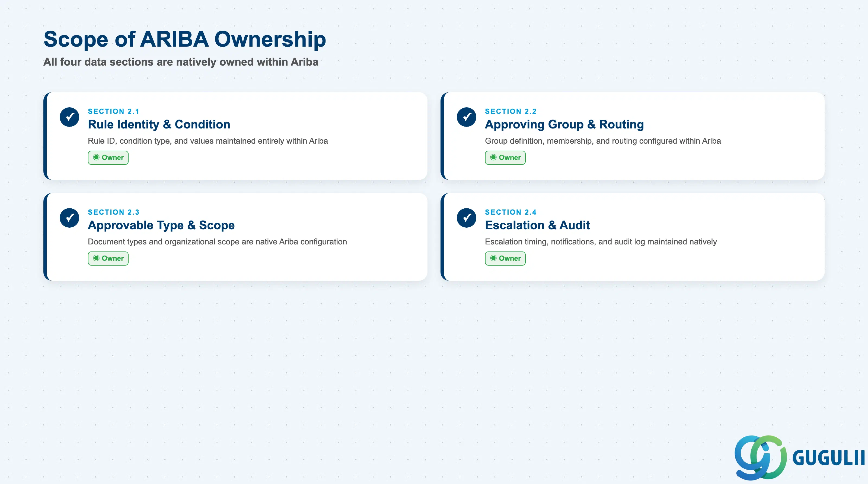Viewport: 868px width, 484px height.
Task: Click the Owner badge in Section 2.3 card
Action: (x=108, y=258)
